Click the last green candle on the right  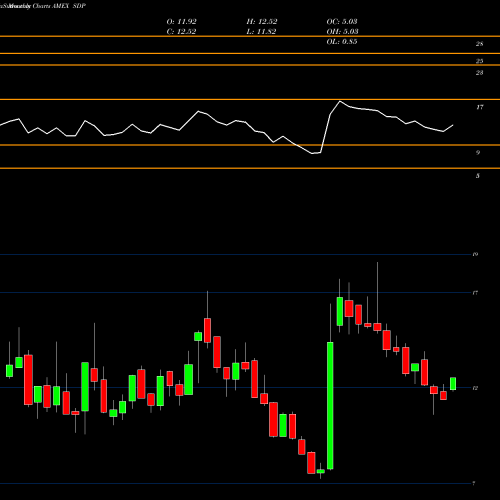pos(453,384)
